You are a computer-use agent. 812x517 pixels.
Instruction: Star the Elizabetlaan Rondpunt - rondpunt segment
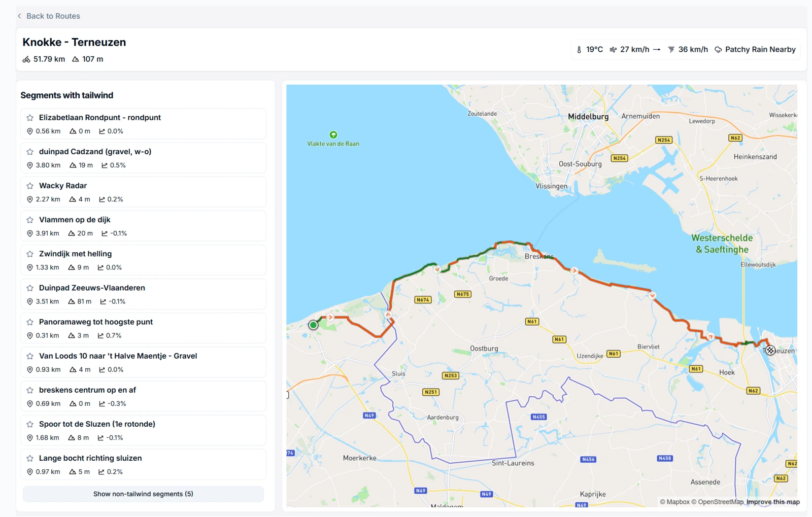click(x=30, y=118)
